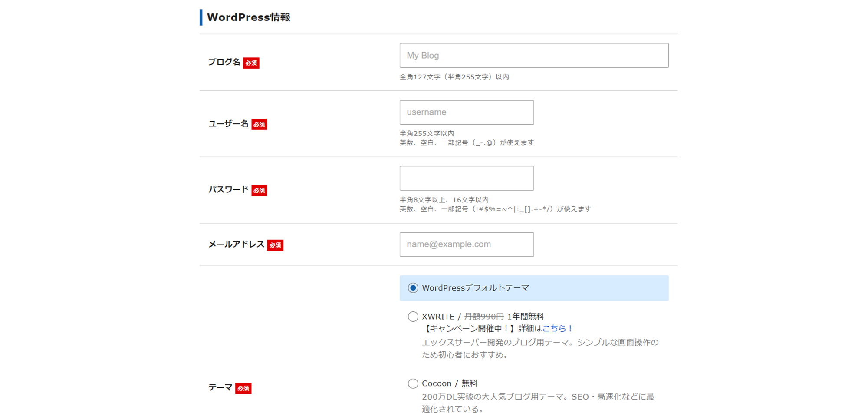Click the 必須 badge beside パスワード
868x413 pixels.
click(259, 190)
